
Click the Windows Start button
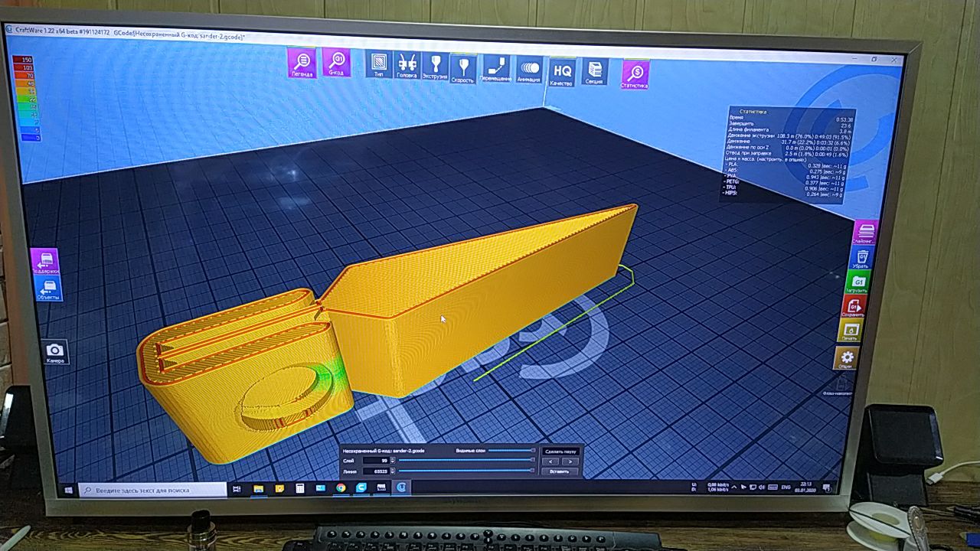pyautogui.click(x=68, y=490)
